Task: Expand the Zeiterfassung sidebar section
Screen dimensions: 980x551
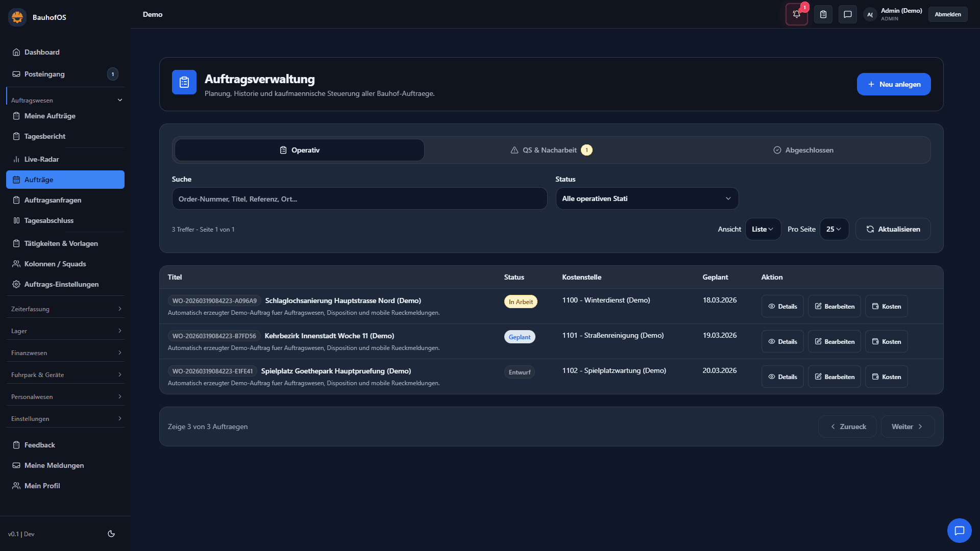Action: click(65, 309)
